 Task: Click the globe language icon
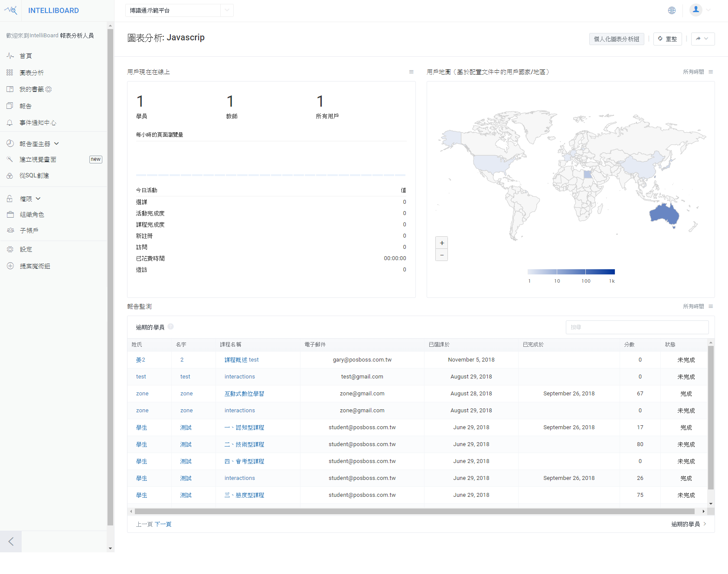(x=672, y=10)
